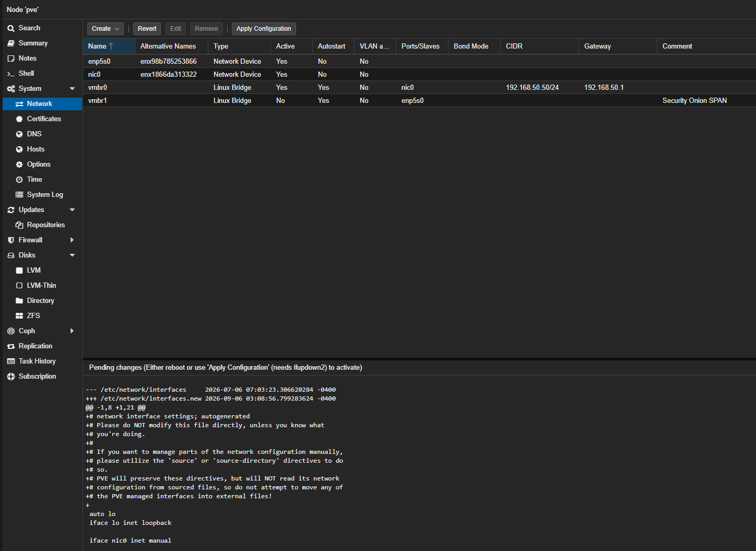Click the Subscription lifebuoy icon
756x551 pixels.
(x=11, y=377)
